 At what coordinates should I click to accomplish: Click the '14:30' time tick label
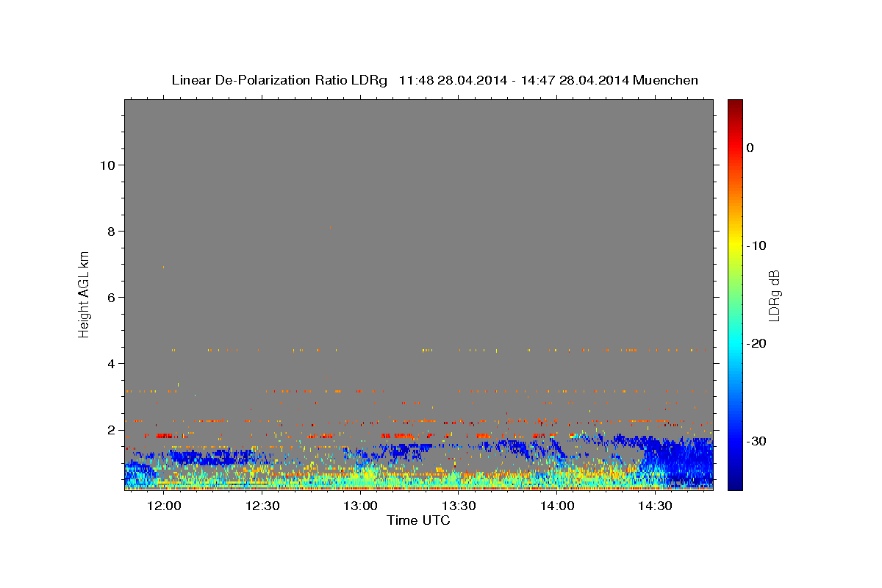[656, 506]
